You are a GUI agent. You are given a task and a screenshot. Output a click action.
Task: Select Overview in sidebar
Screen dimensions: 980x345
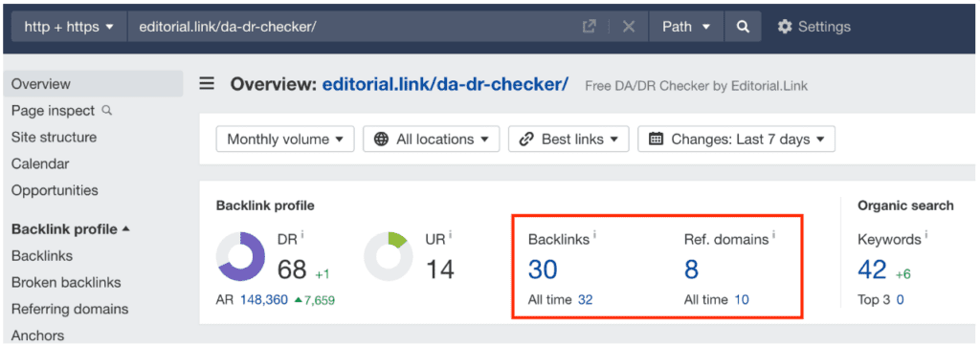(x=93, y=83)
